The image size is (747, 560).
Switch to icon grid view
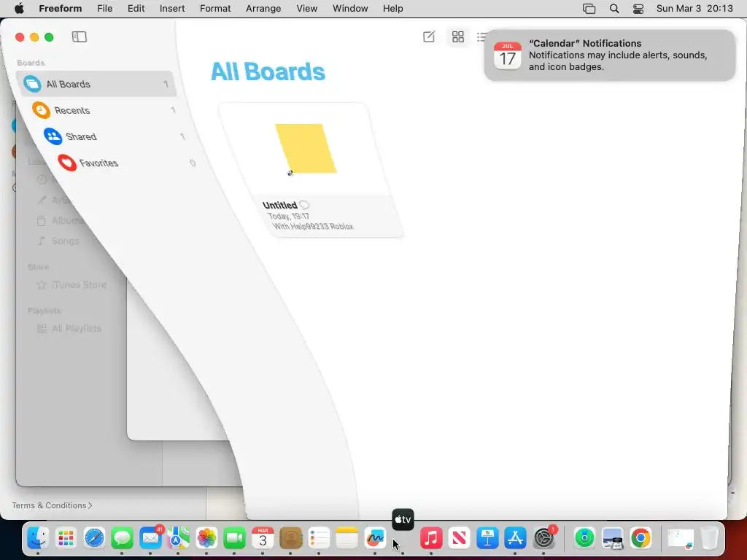[x=458, y=36]
